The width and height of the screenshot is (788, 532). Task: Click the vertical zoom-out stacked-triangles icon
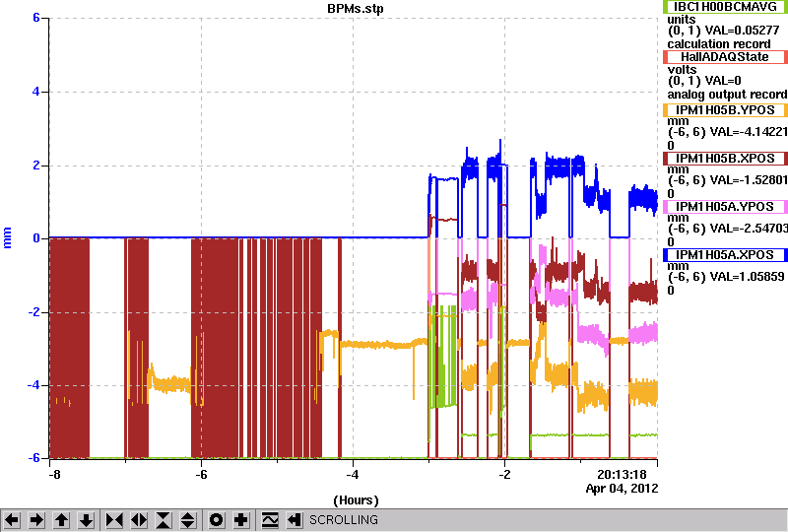point(188,520)
